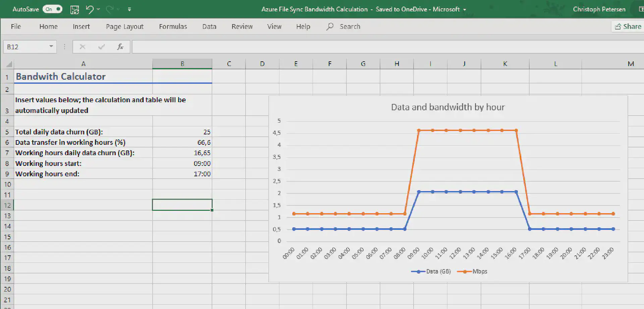Click the Save icon in Quick Access Toolbar
644x309 pixels.
[x=74, y=9]
